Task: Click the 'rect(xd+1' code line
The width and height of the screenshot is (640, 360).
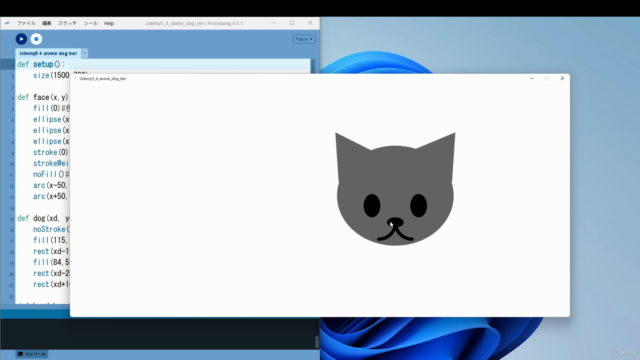Action: (x=51, y=284)
